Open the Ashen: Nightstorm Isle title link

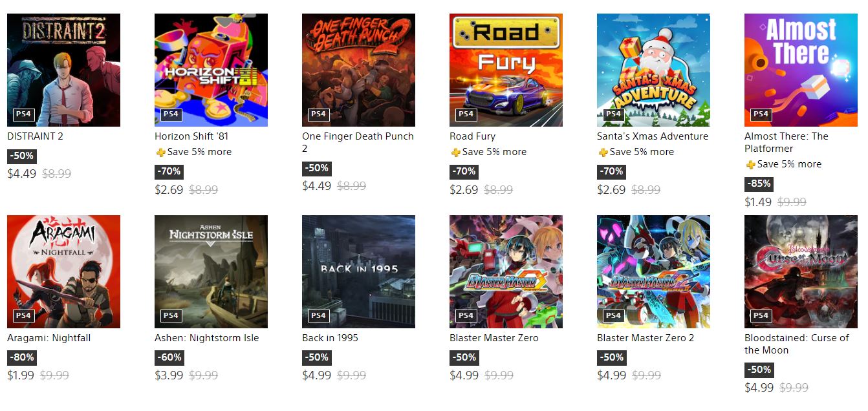pyautogui.click(x=206, y=338)
